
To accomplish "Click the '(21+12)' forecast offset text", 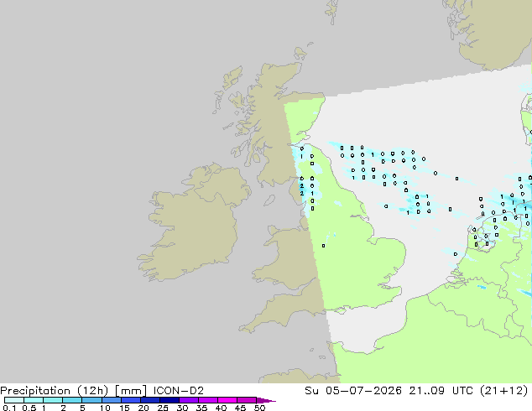I will (x=503, y=391).
